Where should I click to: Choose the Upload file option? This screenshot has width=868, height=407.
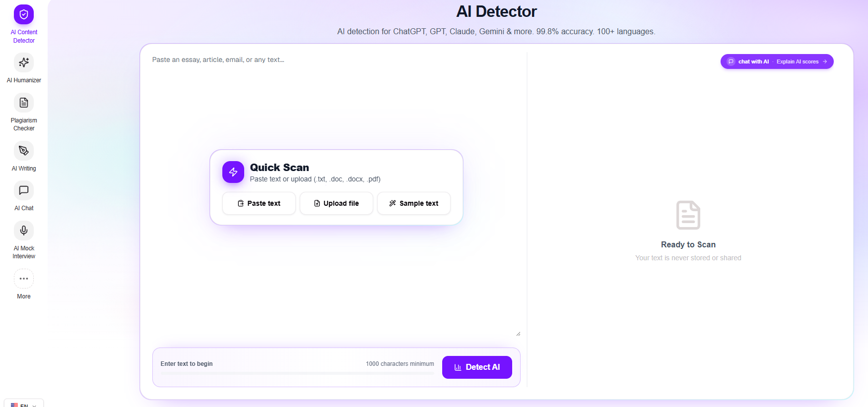coord(336,203)
